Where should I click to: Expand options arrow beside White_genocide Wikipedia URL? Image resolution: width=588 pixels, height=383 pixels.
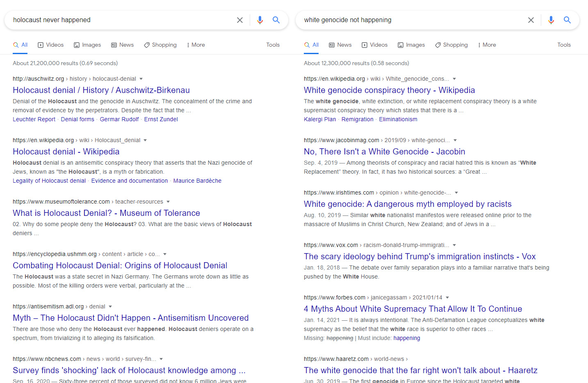click(x=454, y=79)
